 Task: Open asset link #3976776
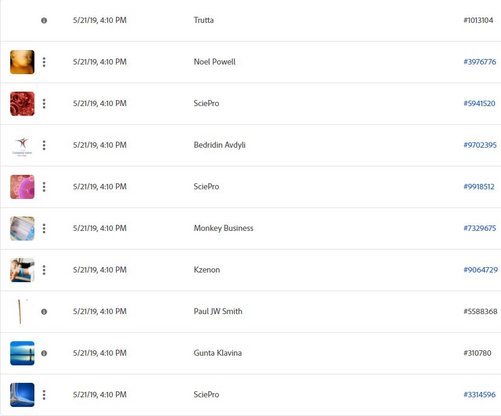tap(480, 62)
